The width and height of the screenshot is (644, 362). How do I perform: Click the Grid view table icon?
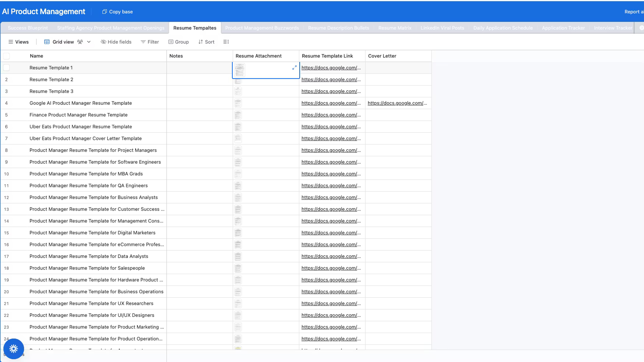(47, 42)
